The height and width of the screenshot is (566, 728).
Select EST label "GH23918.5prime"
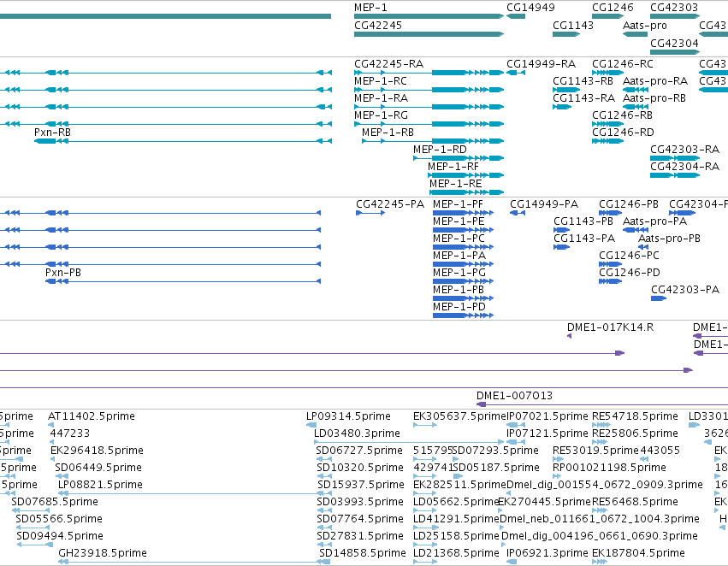[103, 553]
